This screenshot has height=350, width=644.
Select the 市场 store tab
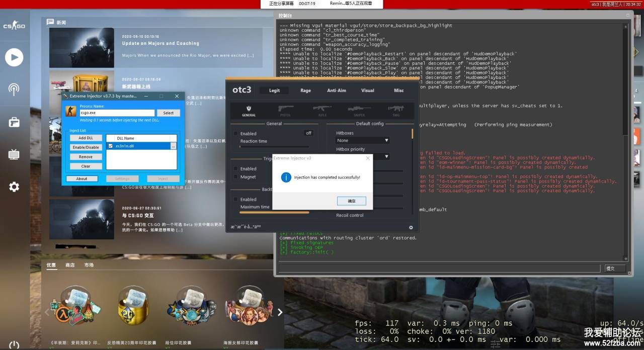coord(89,265)
